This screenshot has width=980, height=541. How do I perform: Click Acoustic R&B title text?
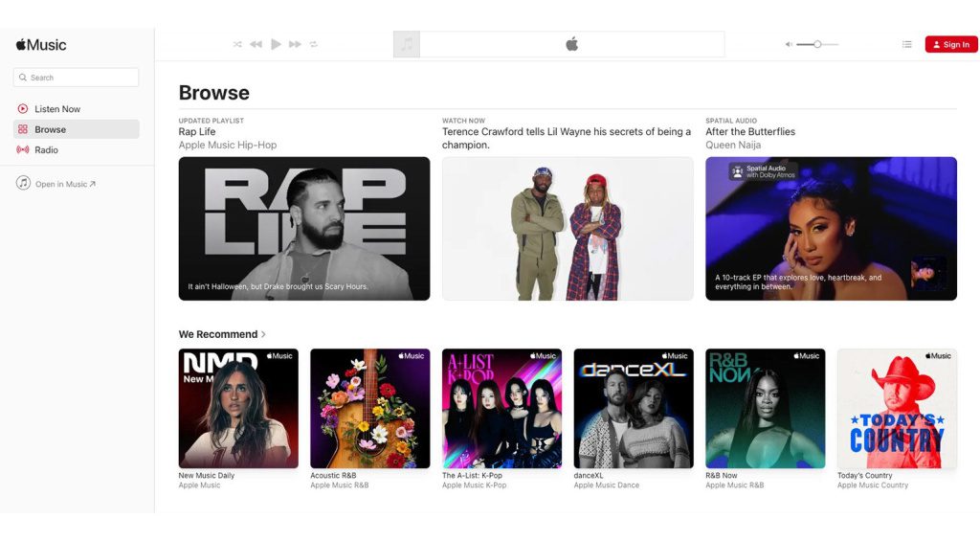(x=333, y=475)
